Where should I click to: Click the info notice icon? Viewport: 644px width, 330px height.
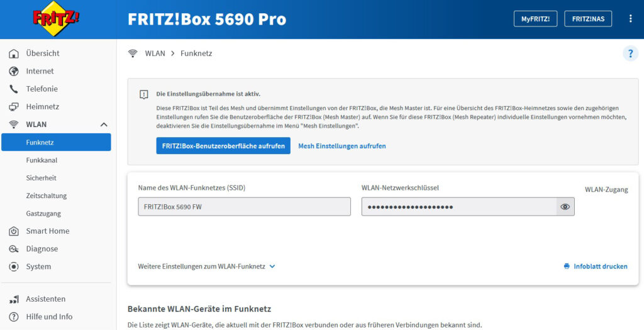pos(144,94)
